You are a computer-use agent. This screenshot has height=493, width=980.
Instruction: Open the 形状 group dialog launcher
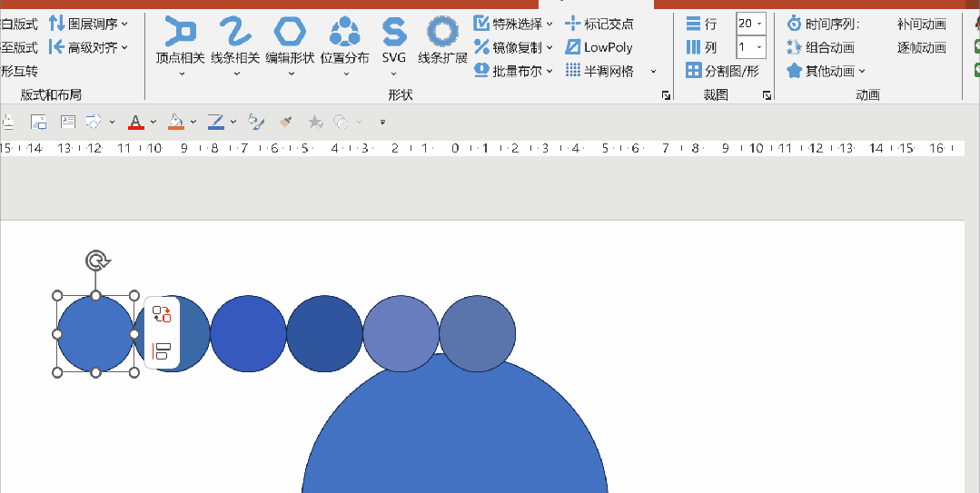click(667, 95)
